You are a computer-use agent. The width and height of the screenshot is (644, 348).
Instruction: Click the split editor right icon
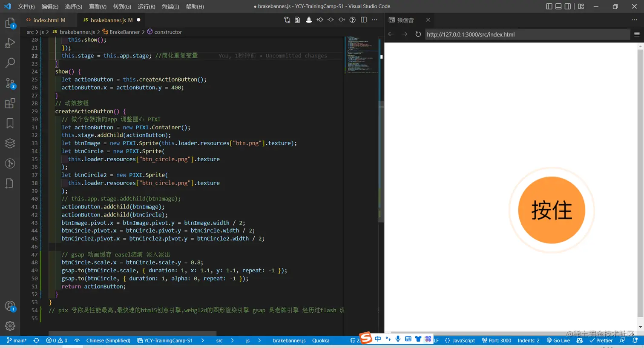pyautogui.click(x=364, y=20)
